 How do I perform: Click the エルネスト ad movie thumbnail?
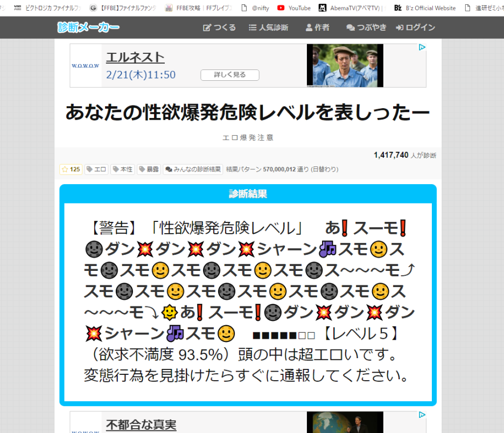point(345,65)
